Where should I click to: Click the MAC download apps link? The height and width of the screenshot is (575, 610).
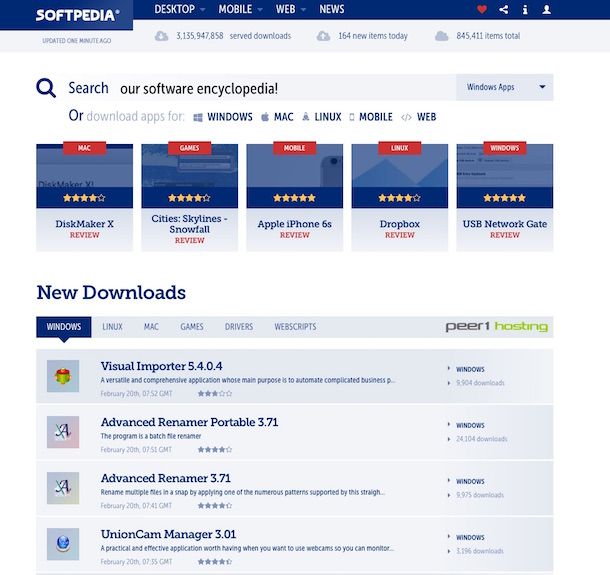point(284,117)
